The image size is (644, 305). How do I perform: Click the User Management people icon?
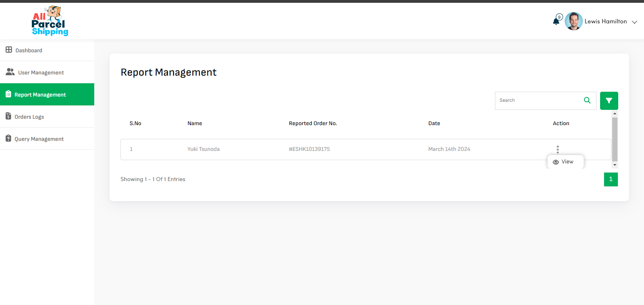coord(10,72)
